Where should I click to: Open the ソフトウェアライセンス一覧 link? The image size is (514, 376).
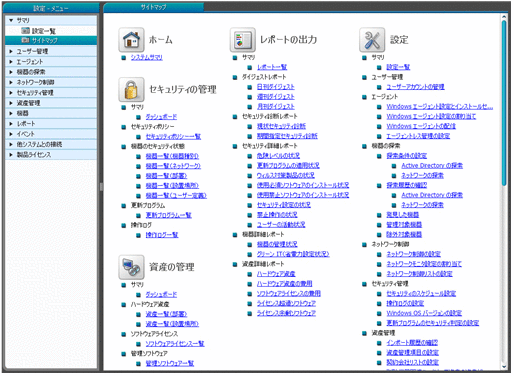point(175,343)
